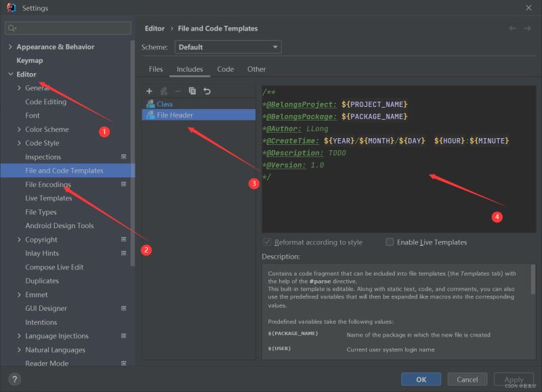The image size is (542, 392).
Task: Click Editor in the breadcrumb
Action: click(154, 28)
